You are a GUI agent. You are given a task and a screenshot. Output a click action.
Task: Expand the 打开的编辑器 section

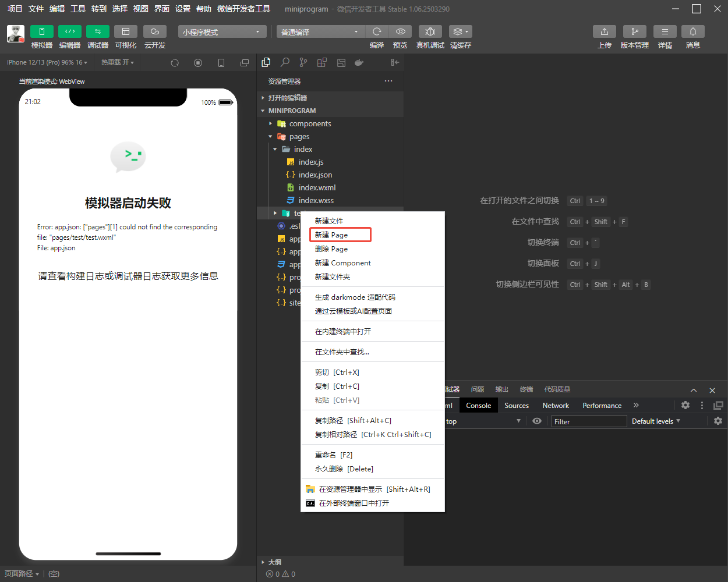330,98
